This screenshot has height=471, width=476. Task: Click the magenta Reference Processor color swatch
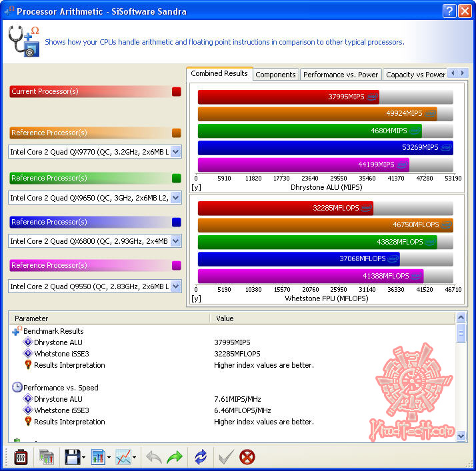point(177,265)
